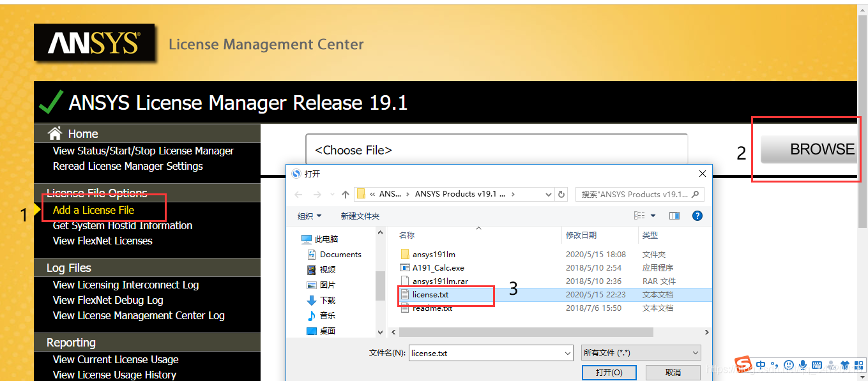Open View FlexNet Debug Log
868x381 pixels.
(108, 301)
